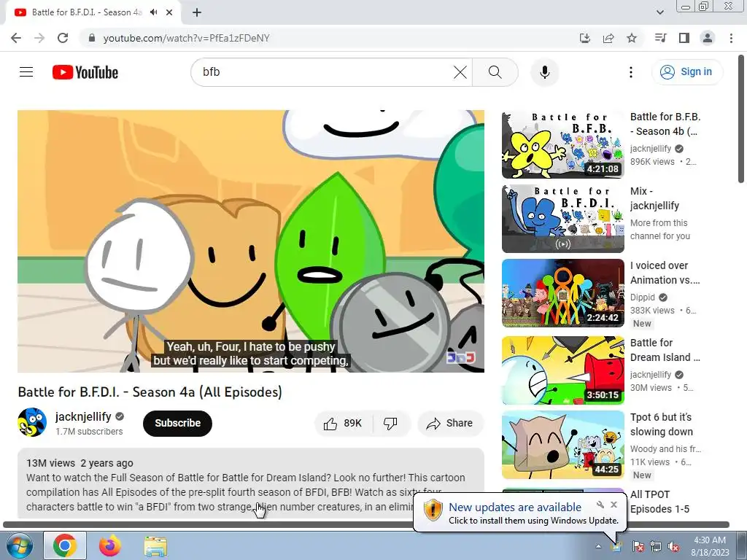
Task: Open the taskbar clock showing 4:30 AM
Action: tap(710, 546)
